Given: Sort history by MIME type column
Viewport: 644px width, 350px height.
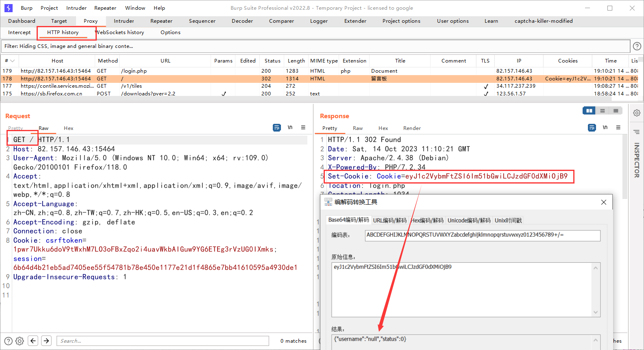Looking at the screenshot, I should pyautogui.click(x=324, y=60).
